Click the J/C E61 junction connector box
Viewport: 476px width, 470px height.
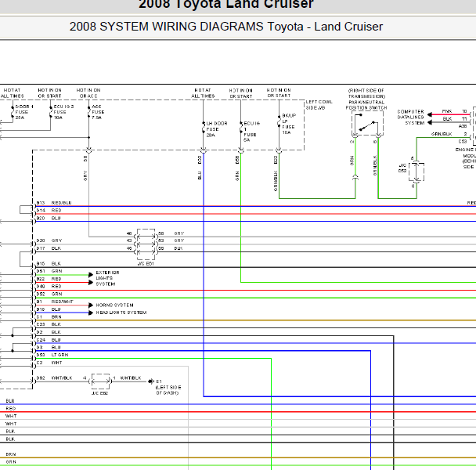coord(146,244)
